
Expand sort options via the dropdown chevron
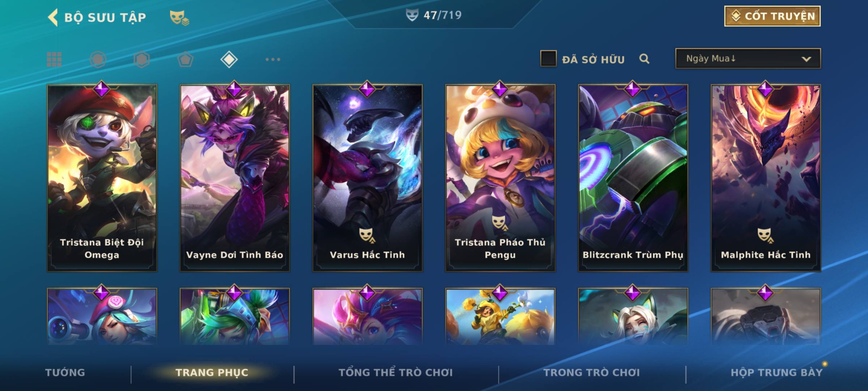[x=806, y=59]
